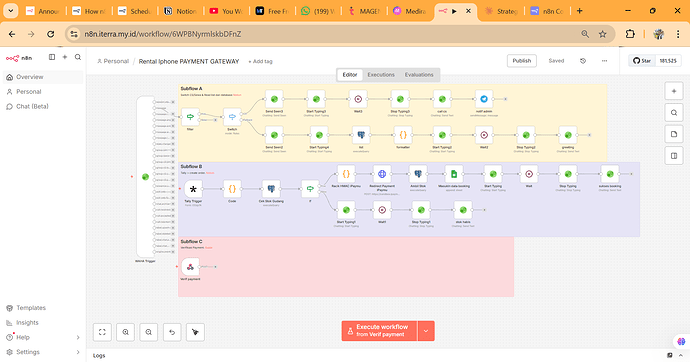Execute workflow from Verif payment

[x=379, y=331]
